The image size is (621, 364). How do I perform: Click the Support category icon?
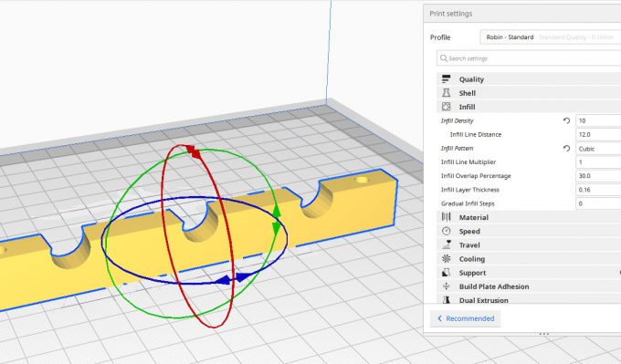coord(446,273)
